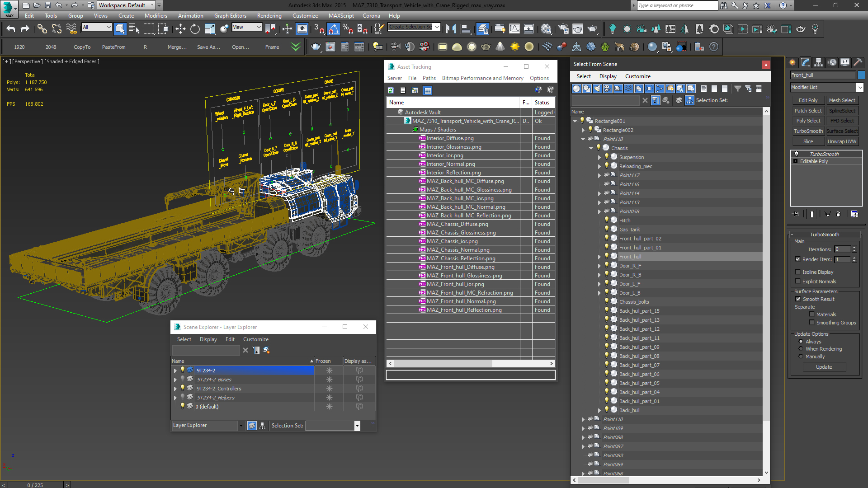Screen dimensions: 868x488
Task: Click the 0 / 225 time slider
Action: [x=35, y=485]
